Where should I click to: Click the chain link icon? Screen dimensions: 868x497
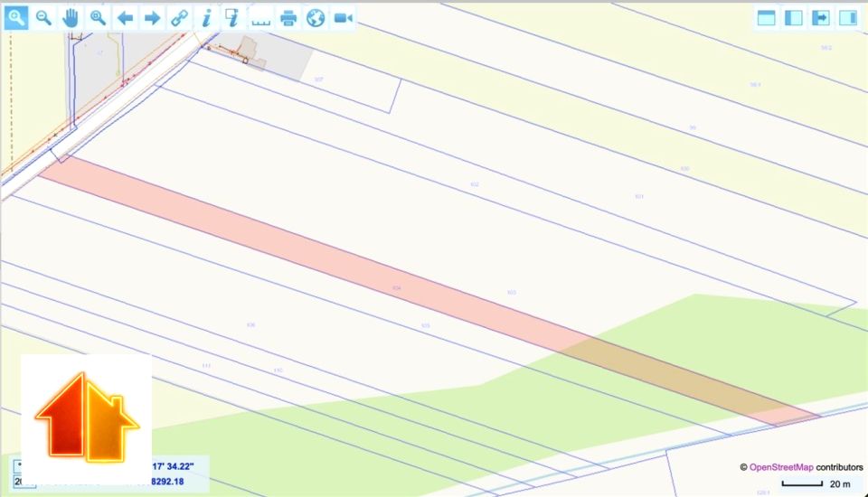tap(180, 18)
